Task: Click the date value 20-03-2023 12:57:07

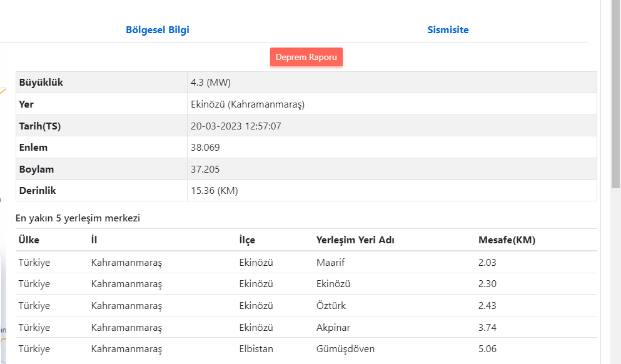Action: pyautogui.click(x=236, y=126)
